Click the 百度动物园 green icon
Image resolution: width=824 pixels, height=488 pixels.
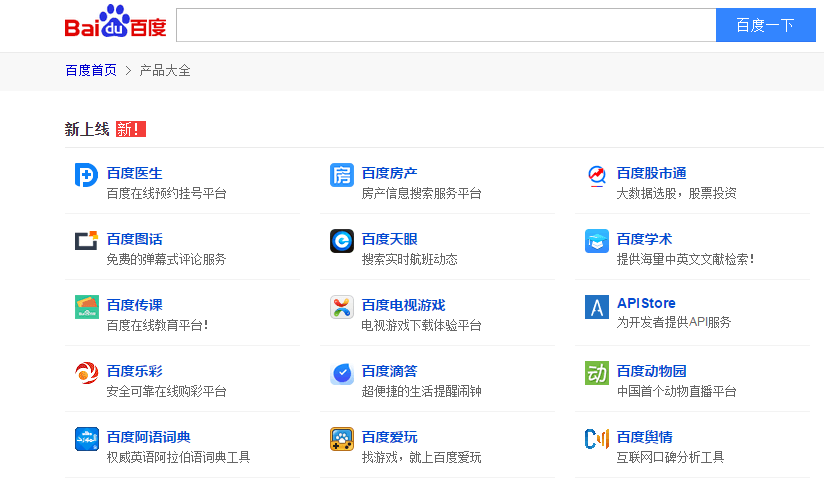(597, 373)
